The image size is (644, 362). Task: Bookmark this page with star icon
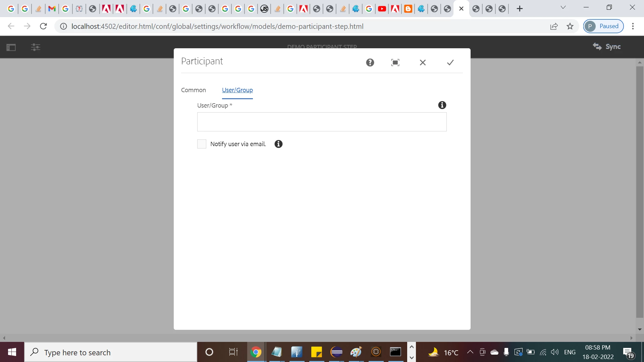click(570, 26)
